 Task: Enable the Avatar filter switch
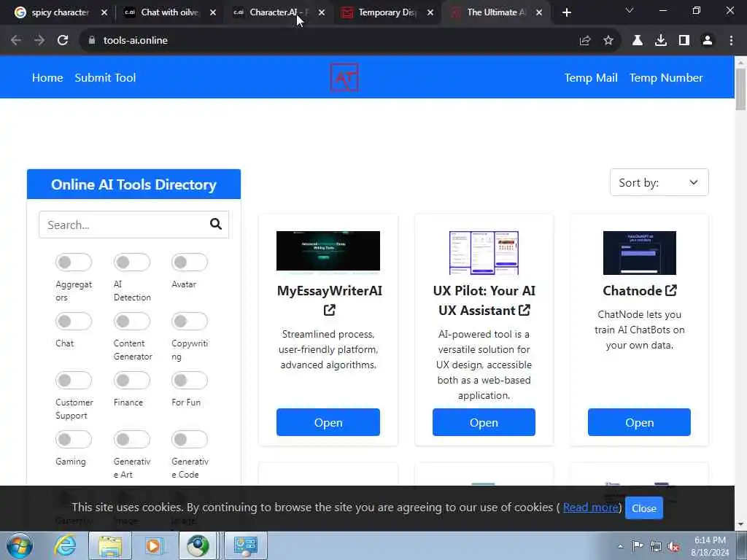(x=190, y=262)
